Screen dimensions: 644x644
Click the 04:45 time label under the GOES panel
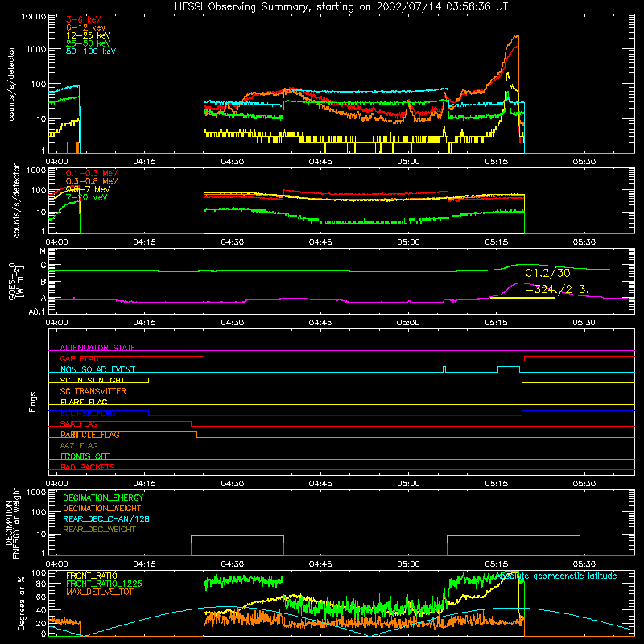tap(320, 323)
